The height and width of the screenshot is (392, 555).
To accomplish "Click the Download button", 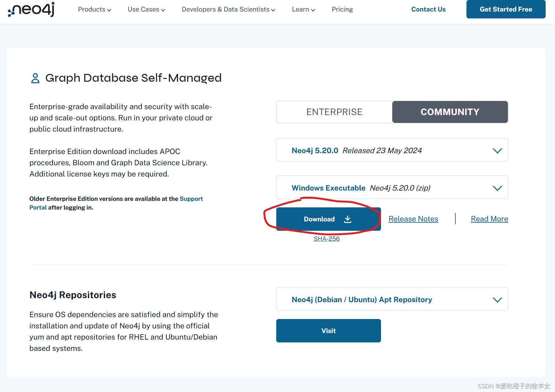I will [328, 219].
